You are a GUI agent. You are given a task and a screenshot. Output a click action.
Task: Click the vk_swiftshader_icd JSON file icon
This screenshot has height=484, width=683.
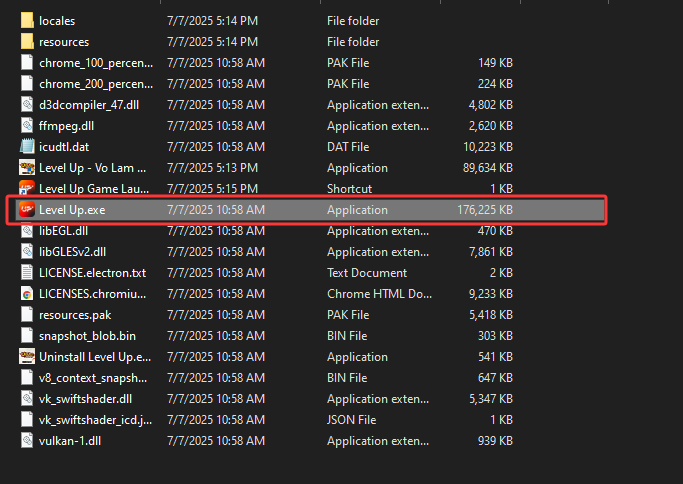tap(27, 420)
